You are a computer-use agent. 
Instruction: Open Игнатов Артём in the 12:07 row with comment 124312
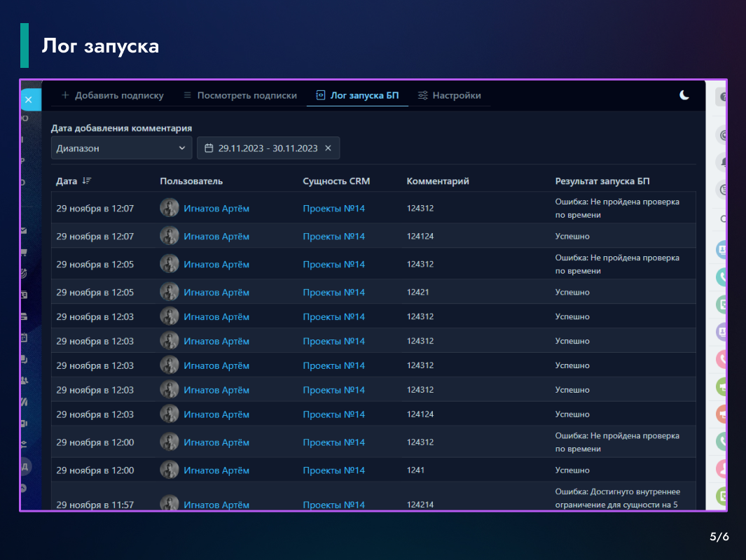[216, 208]
